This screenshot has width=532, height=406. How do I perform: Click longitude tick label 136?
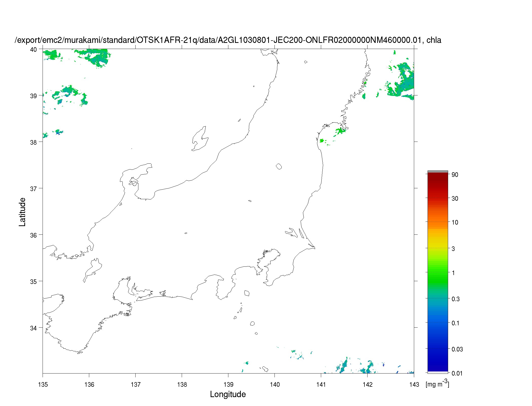(x=89, y=384)
